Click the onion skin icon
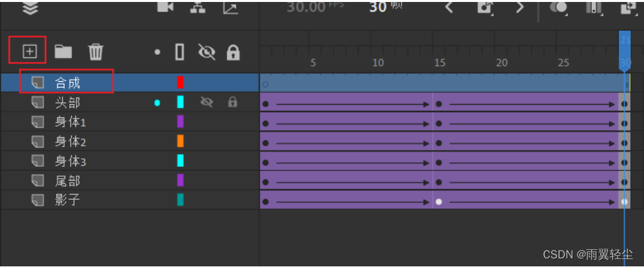 pos(558,7)
